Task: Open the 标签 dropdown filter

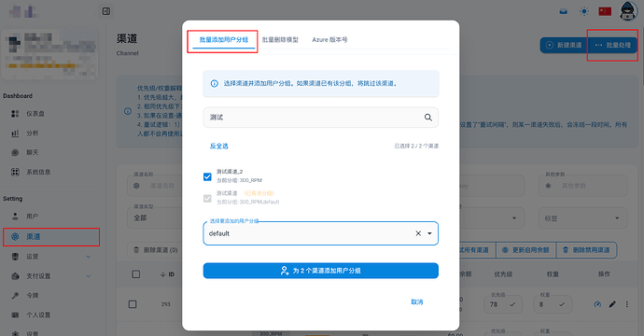Action: (582, 218)
